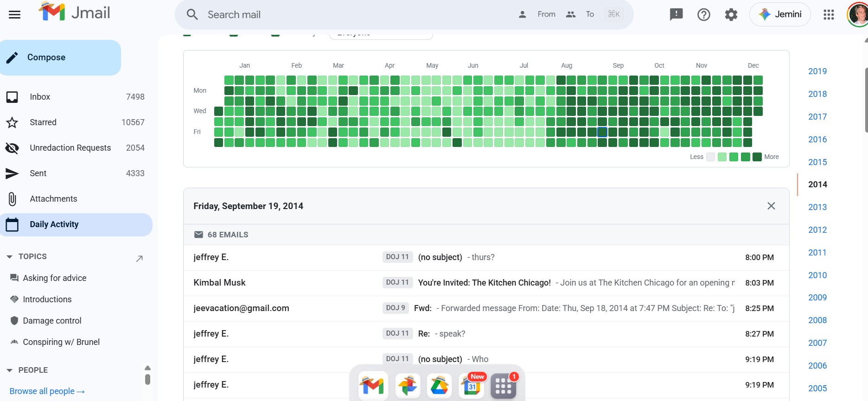Click the feedback speech bubble icon
This screenshot has height=401, width=868.
(x=676, y=14)
